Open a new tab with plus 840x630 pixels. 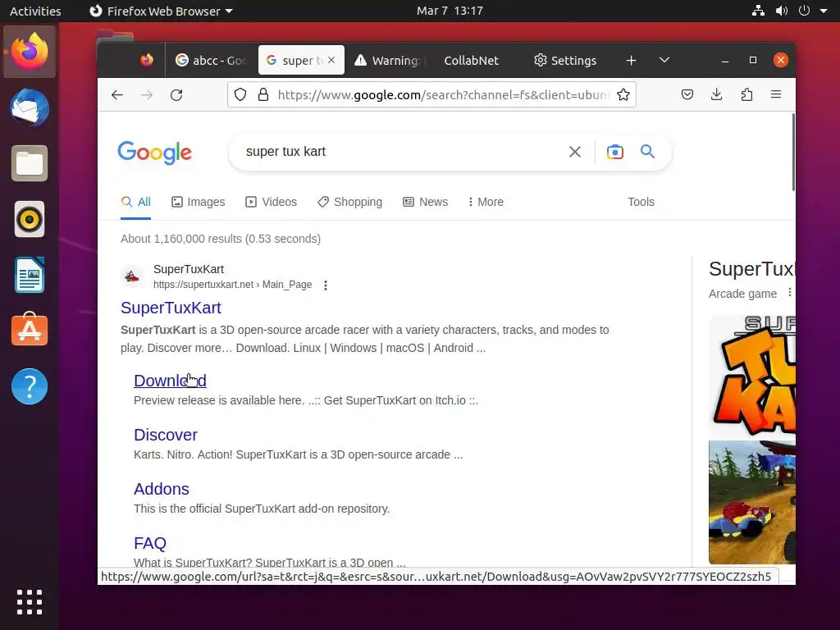[x=631, y=61]
